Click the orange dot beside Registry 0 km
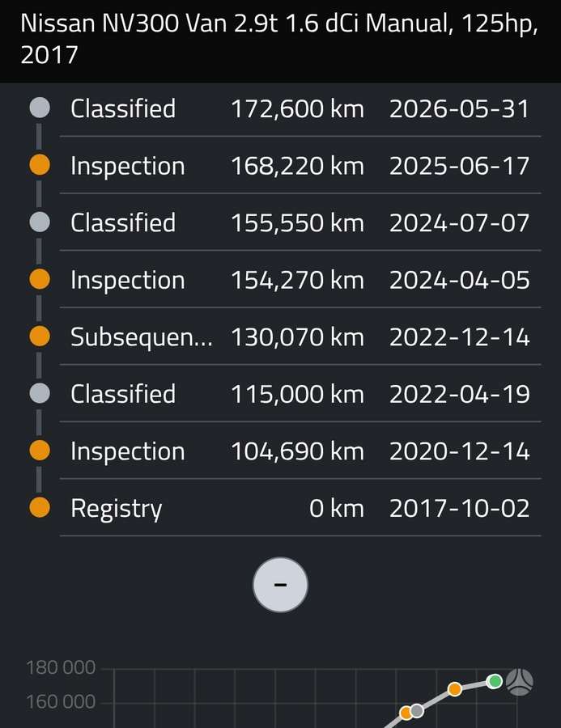The height and width of the screenshot is (728, 561). click(40, 507)
